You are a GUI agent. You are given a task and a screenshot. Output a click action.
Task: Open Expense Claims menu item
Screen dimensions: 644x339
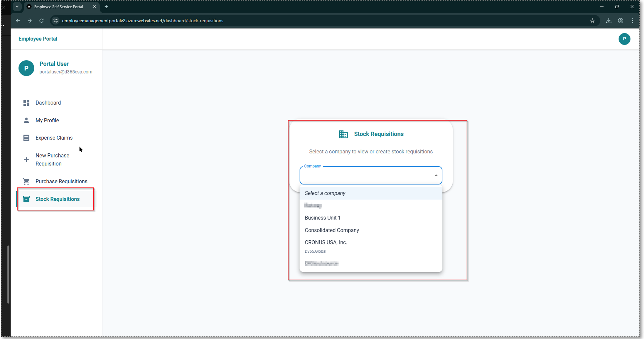pos(54,138)
